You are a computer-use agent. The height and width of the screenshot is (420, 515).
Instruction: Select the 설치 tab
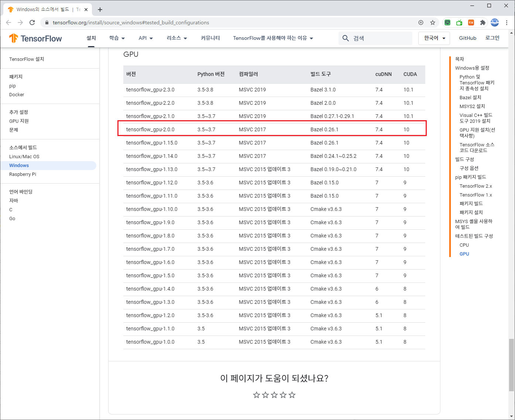point(91,38)
